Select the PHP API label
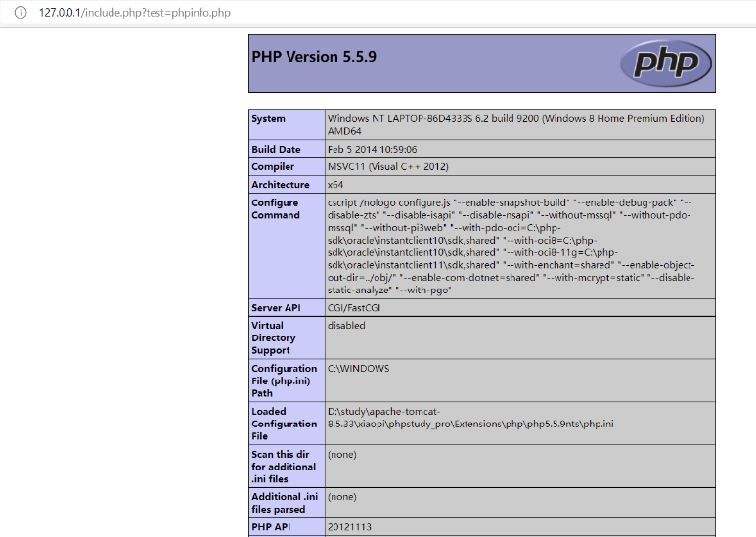Screen dimensions: 756x537 pyautogui.click(x=271, y=527)
